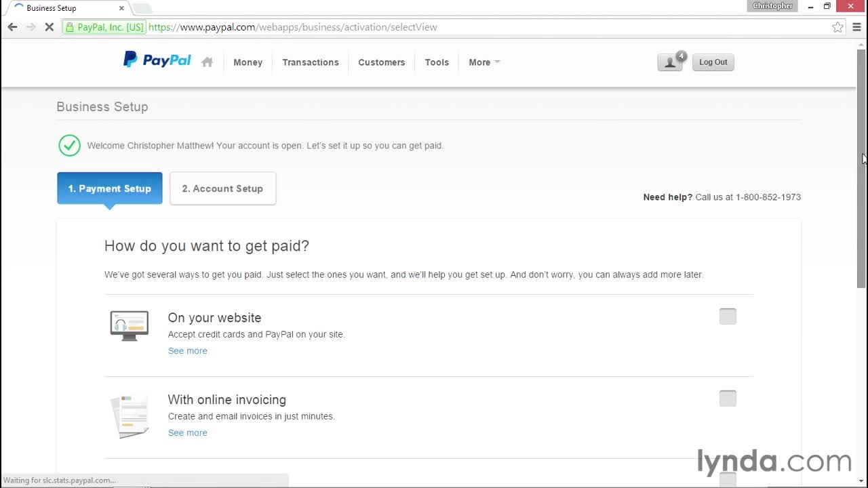
Task: Open the Tools menu
Action: tap(437, 62)
